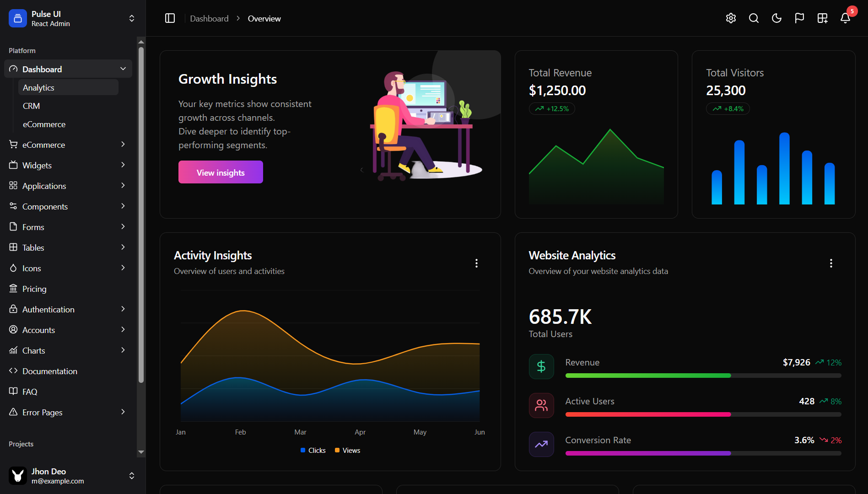Click the flag language icon
868x494 pixels.
799,18
